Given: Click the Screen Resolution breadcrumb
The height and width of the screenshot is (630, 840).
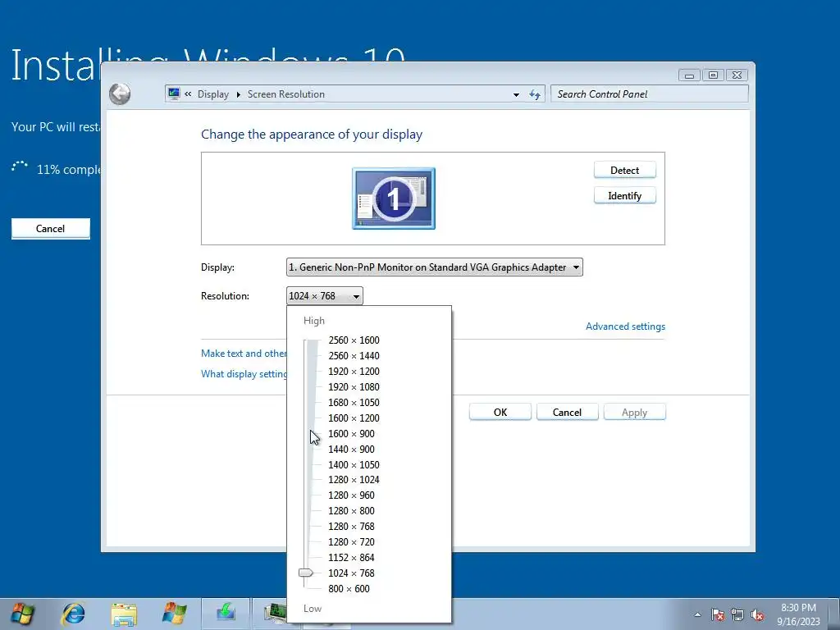Looking at the screenshot, I should coord(286,94).
